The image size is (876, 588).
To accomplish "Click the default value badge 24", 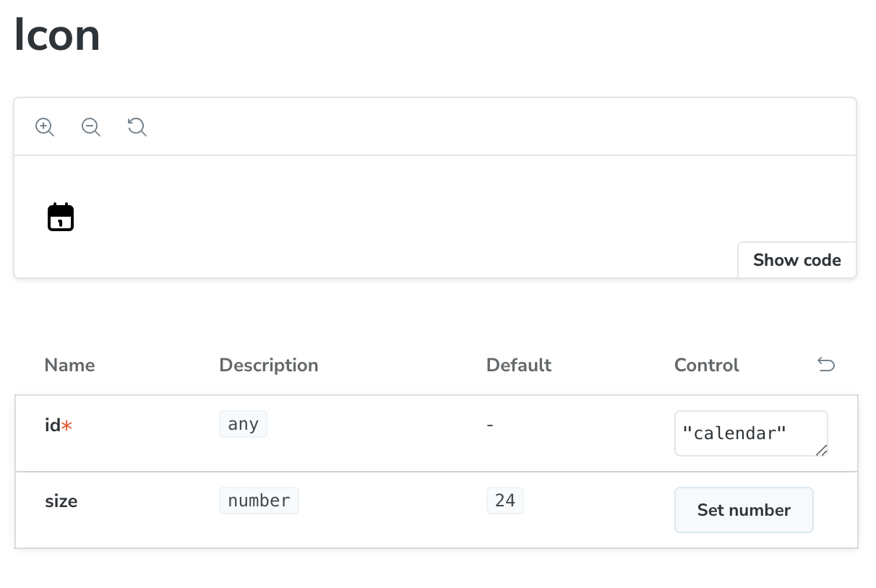I will [x=504, y=501].
